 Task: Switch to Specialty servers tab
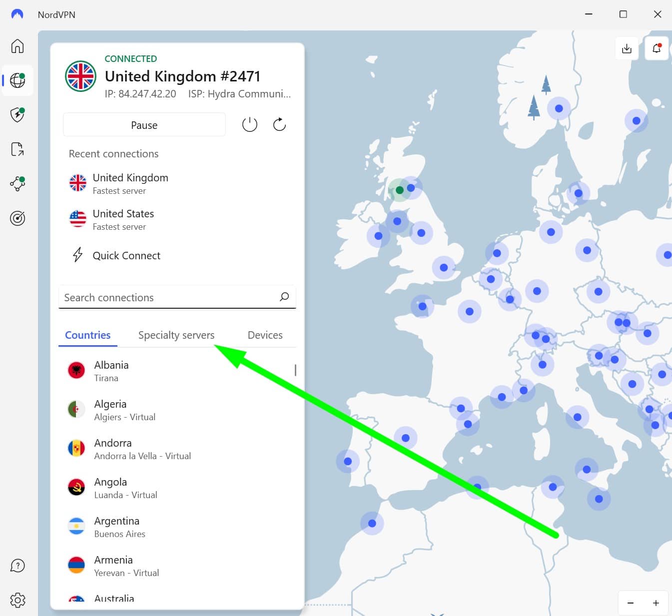(x=176, y=335)
